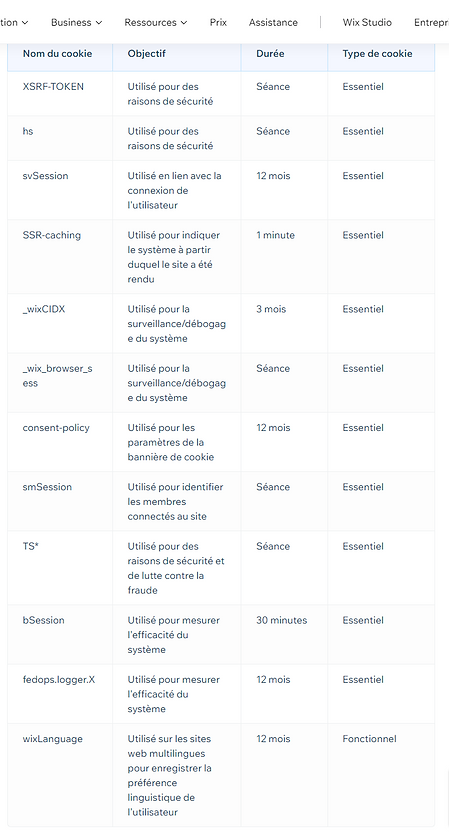449x835 pixels.
Task: Expand the partially visible first nav chevron
Action: tap(25, 23)
